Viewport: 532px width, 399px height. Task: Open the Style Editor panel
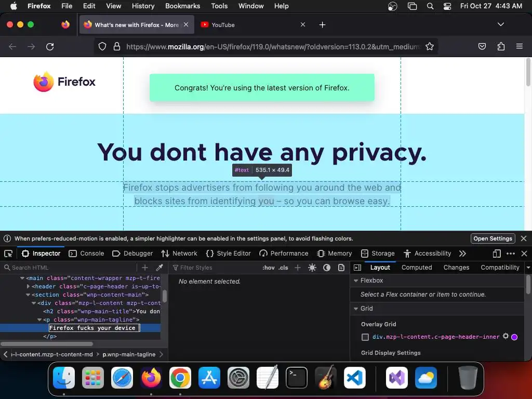click(x=229, y=254)
